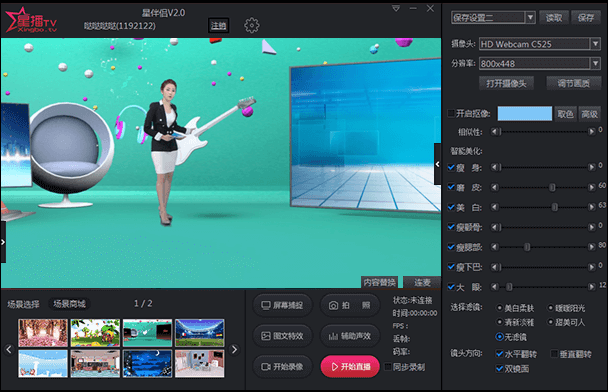The image size is (608, 392).
Task: Click the 磨皮 slider handle
Action: (552, 188)
